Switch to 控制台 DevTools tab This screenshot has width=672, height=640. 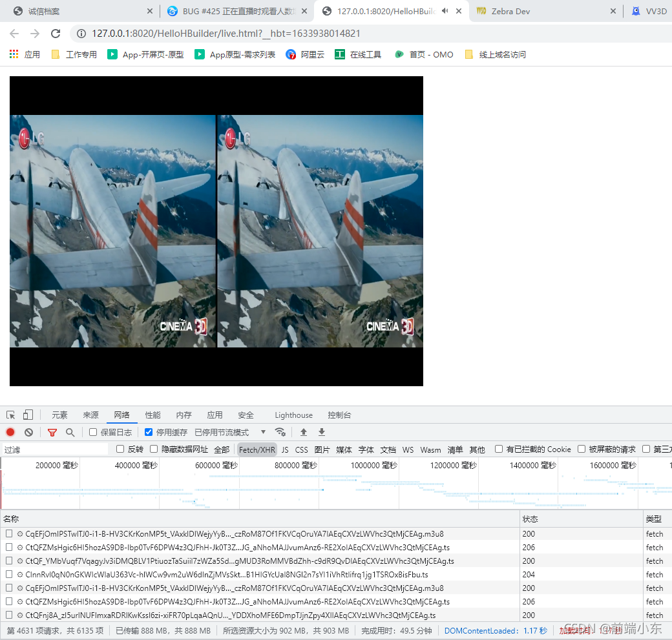[x=339, y=415]
